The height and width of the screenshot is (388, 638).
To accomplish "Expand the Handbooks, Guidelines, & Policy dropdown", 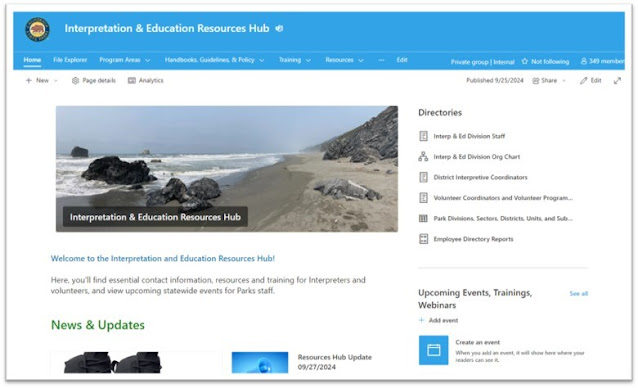I will [x=214, y=60].
